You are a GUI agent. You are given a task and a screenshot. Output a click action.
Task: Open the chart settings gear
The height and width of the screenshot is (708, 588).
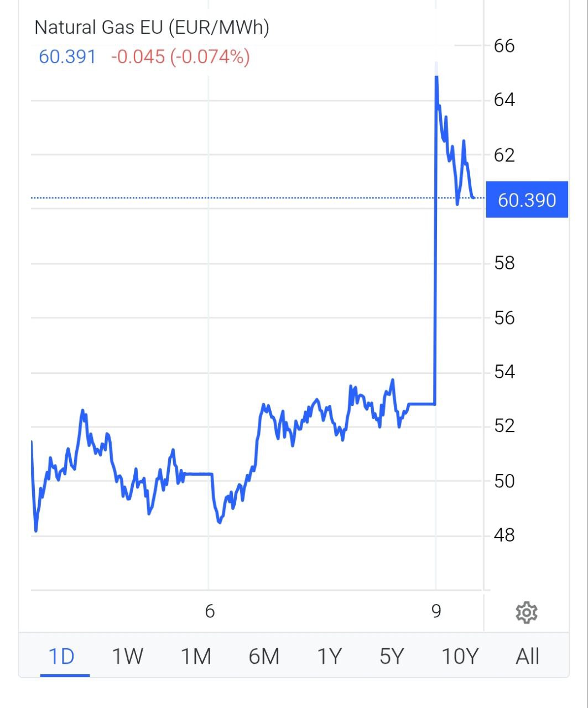526,613
